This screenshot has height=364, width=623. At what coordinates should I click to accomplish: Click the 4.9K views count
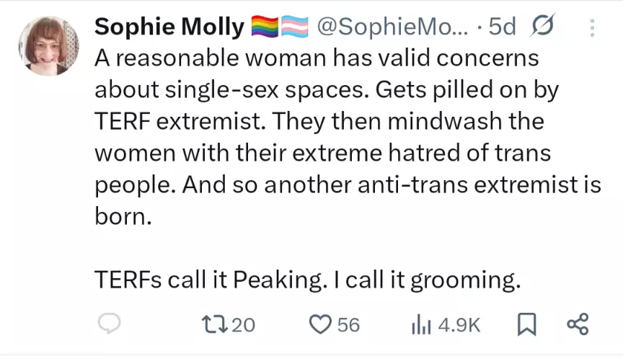click(459, 325)
